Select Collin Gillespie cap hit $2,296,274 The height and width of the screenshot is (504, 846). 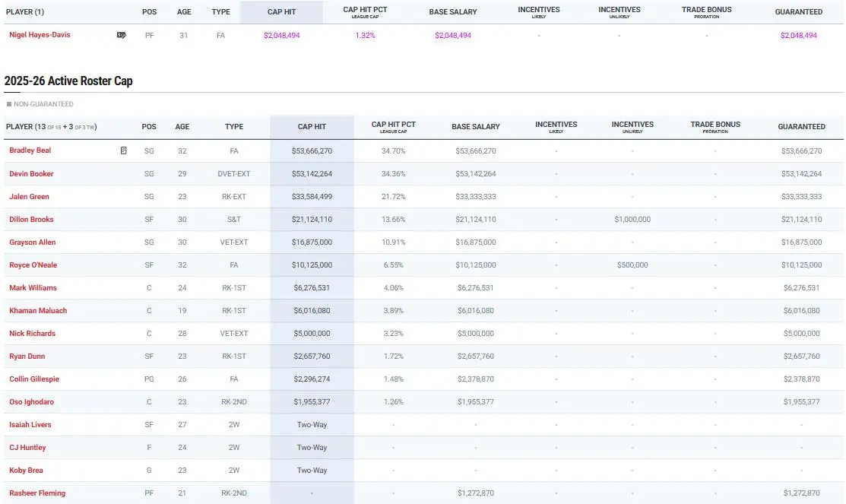click(x=312, y=379)
